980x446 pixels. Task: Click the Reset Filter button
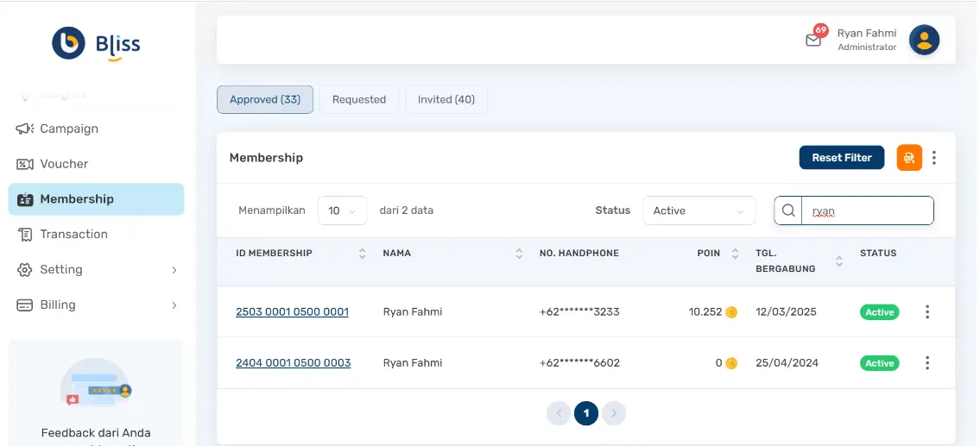click(x=841, y=158)
